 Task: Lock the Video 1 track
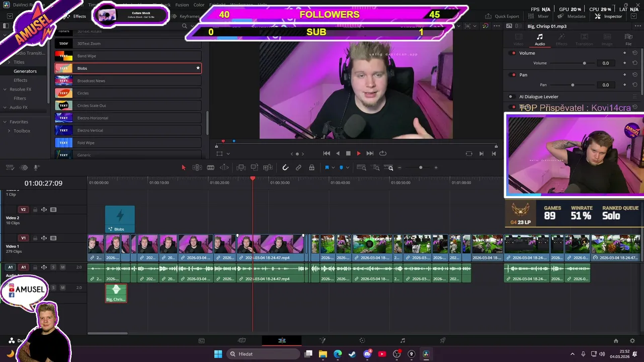[35, 238]
